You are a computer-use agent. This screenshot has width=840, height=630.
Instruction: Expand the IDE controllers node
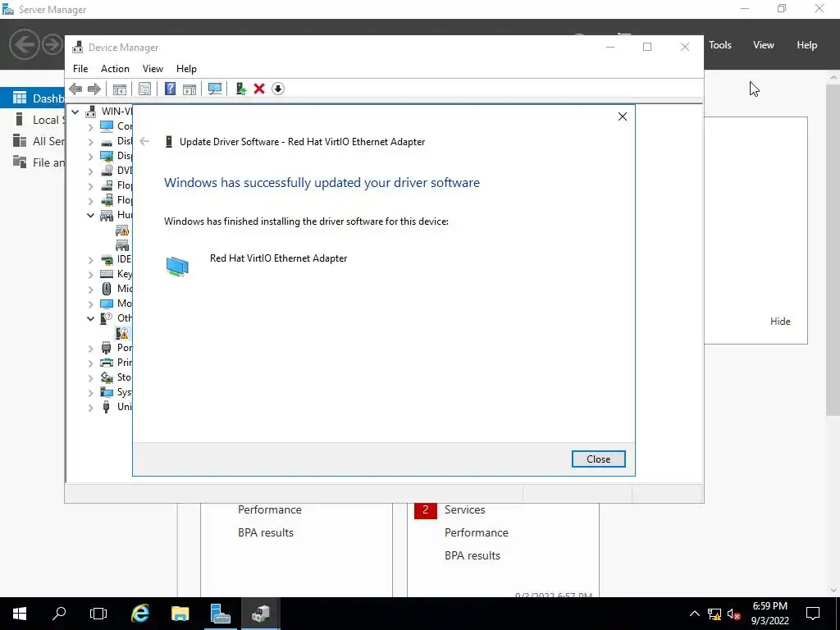[90, 260]
